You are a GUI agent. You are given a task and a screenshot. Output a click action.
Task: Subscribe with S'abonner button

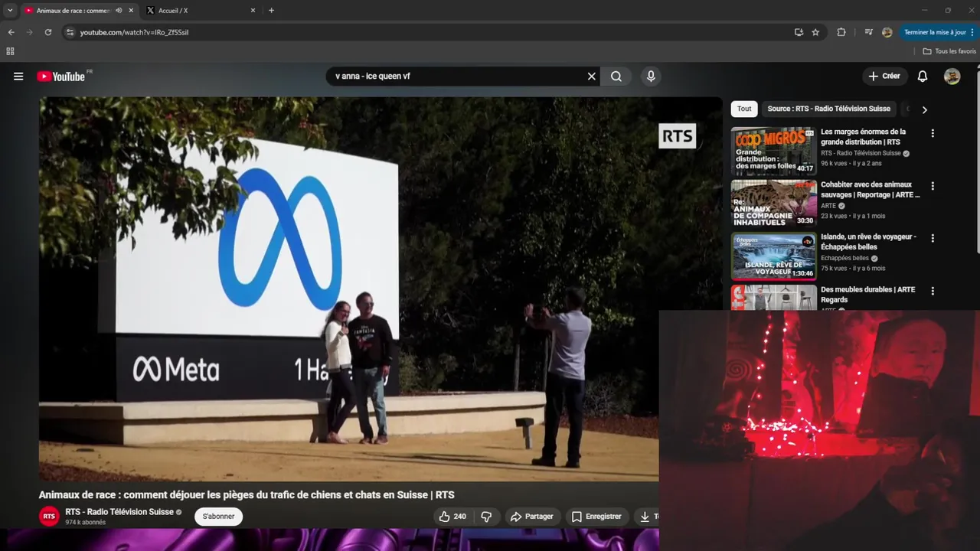tap(219, 517)
